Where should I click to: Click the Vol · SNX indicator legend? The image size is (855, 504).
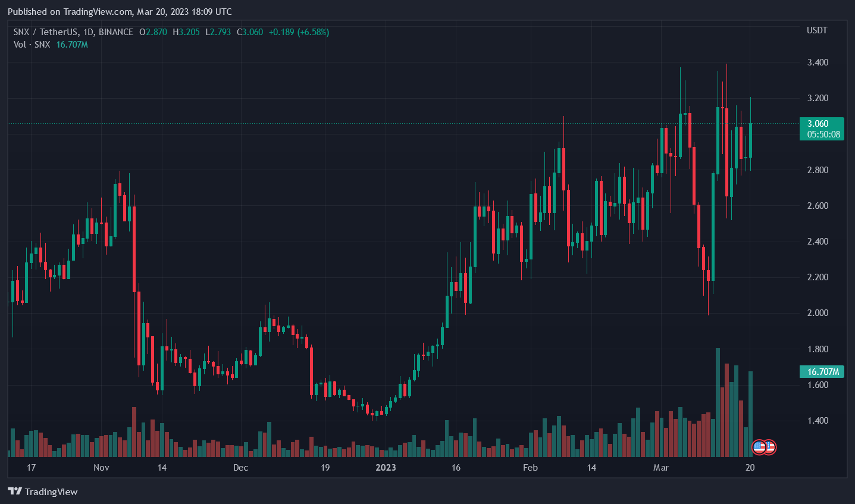(x=32, y=45)
